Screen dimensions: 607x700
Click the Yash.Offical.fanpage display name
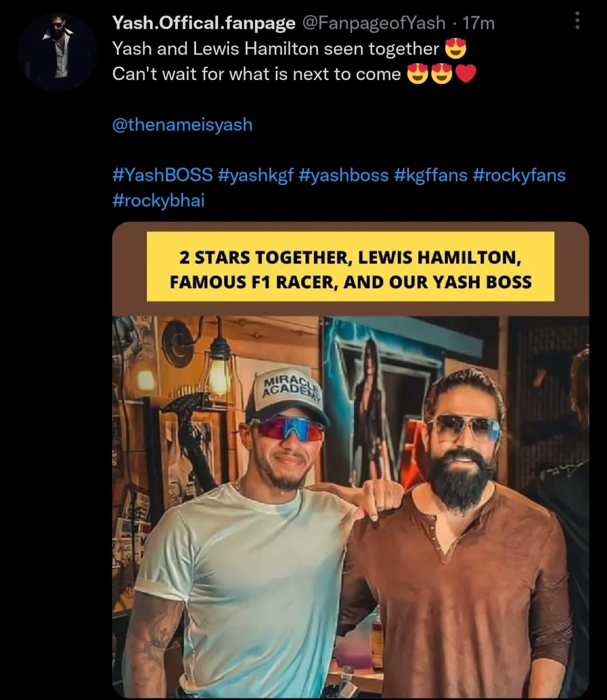click(x=204, y=23)
